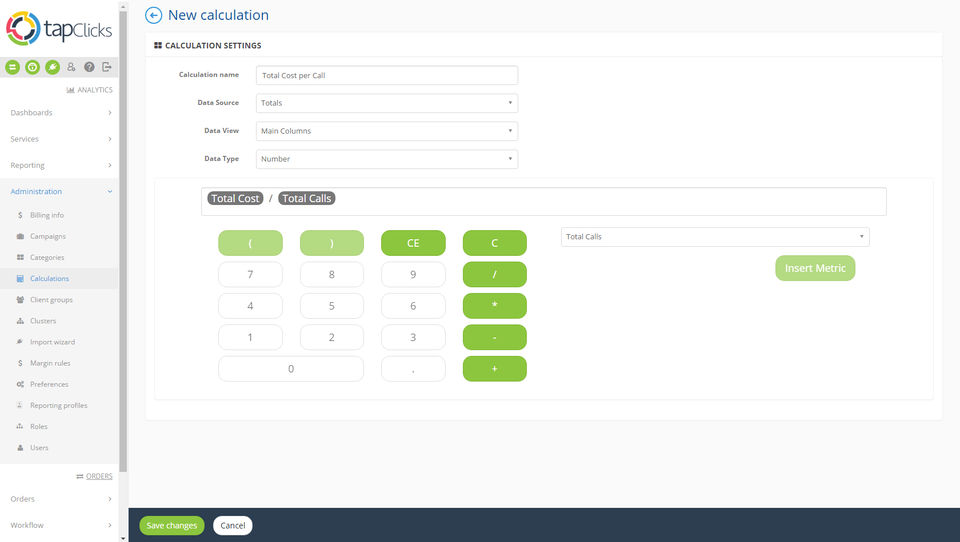Click the green swap-arrows circle icon

point(13,67)
